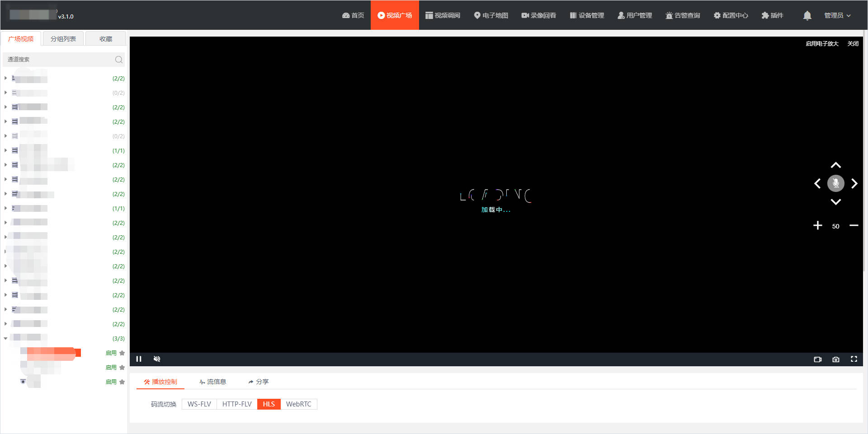Screen dimensions: 868x434
Task: Go to 视频调阅 in top navigation
Action: 443,15
